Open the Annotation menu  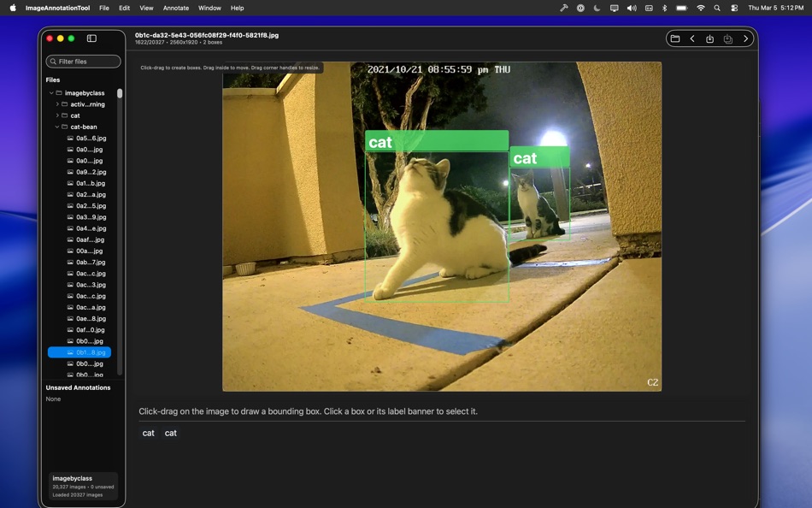pos(175,8)
